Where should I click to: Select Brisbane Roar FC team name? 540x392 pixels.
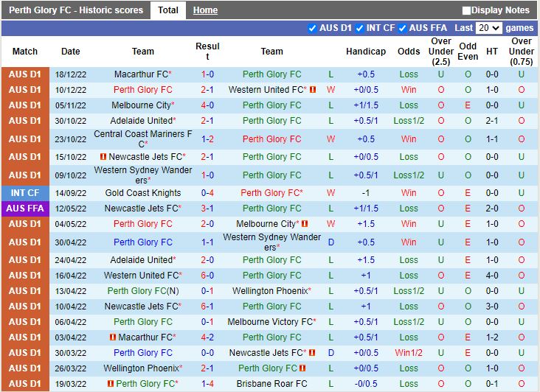coord(271,384)
